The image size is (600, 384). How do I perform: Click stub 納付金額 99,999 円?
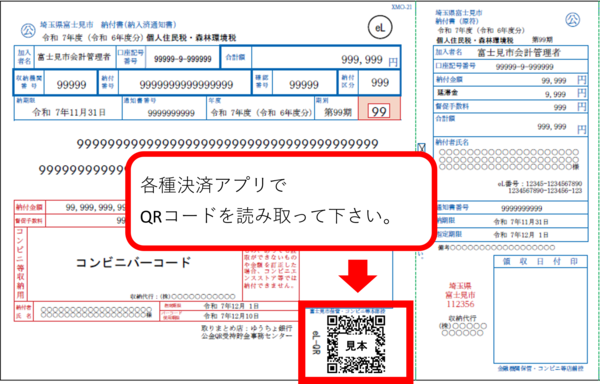coord(510,80)
